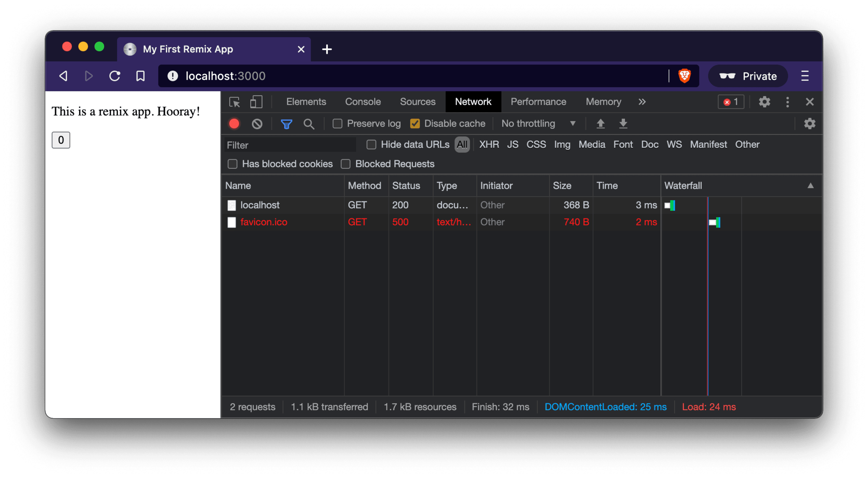Check the Hide data URLs checkbox

pyautogui.click(x=371, y=145)
